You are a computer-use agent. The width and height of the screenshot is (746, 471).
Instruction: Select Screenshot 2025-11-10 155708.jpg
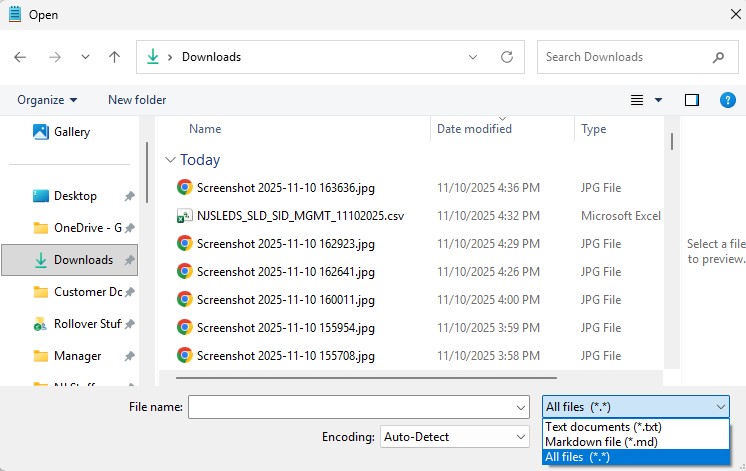coord(285,356)
